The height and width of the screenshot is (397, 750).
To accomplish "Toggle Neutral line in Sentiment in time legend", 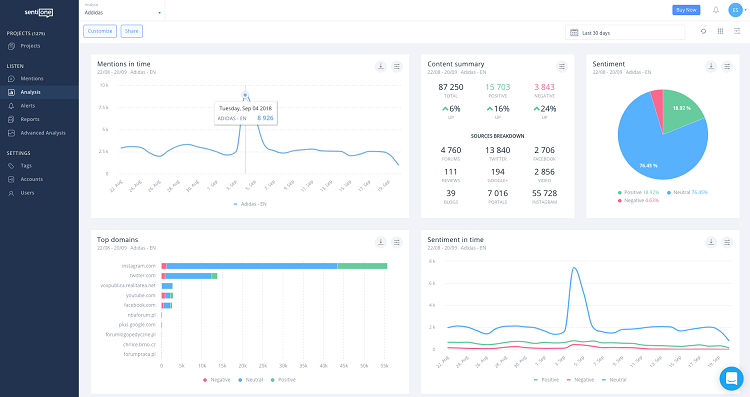I will [614, 380].
